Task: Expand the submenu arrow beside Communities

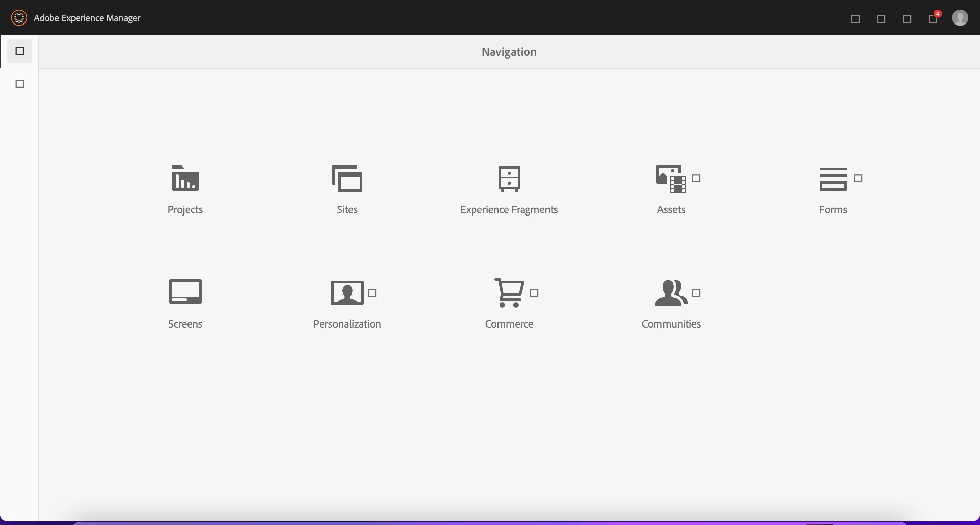Action: coord(696,293)
